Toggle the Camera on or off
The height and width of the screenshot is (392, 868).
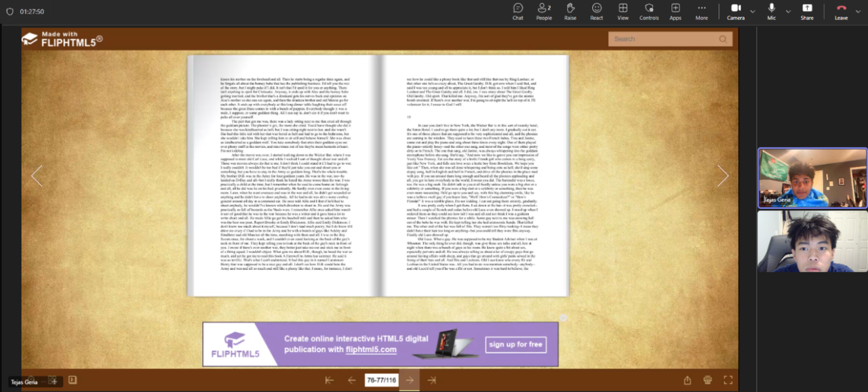tap(736, 12)
